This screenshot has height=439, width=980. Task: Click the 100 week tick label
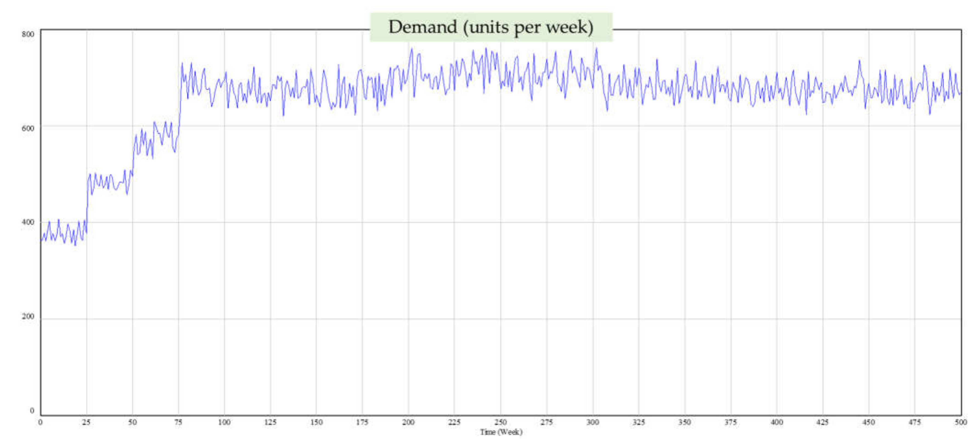click(224, 422)
